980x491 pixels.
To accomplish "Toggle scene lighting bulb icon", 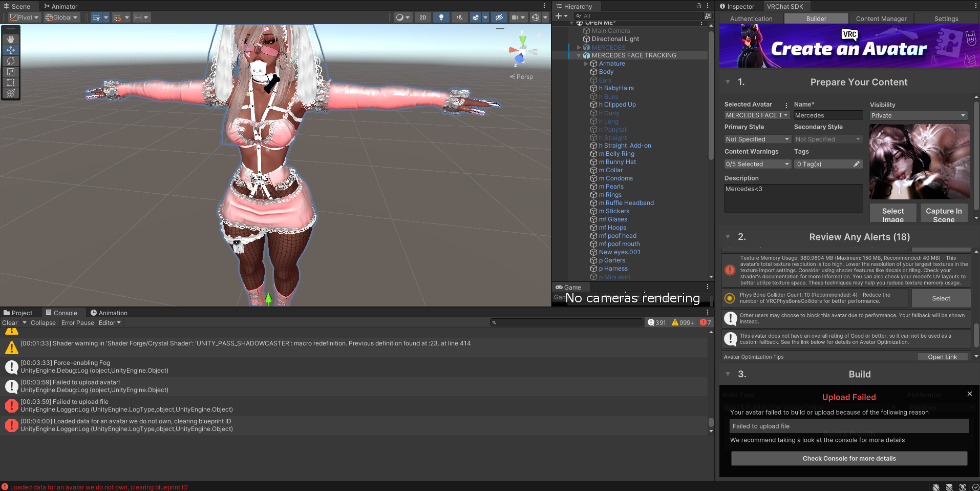I will [x=441, y=17].
